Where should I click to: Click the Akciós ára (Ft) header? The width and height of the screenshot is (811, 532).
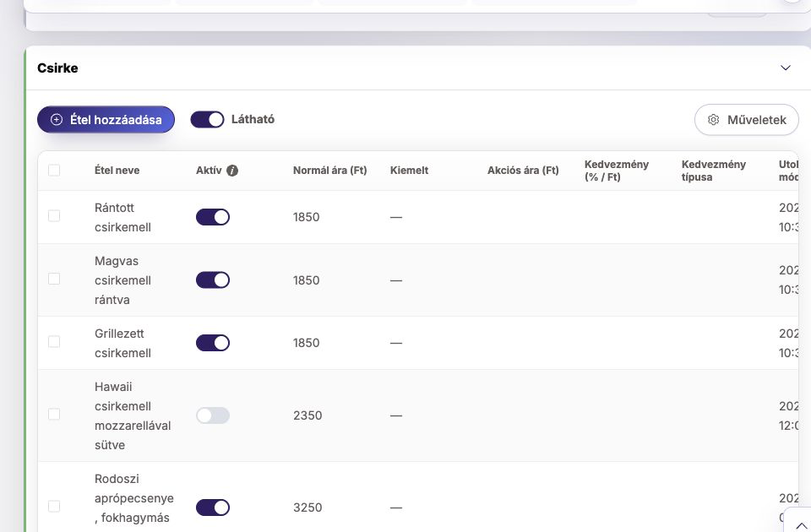(523, 171)
